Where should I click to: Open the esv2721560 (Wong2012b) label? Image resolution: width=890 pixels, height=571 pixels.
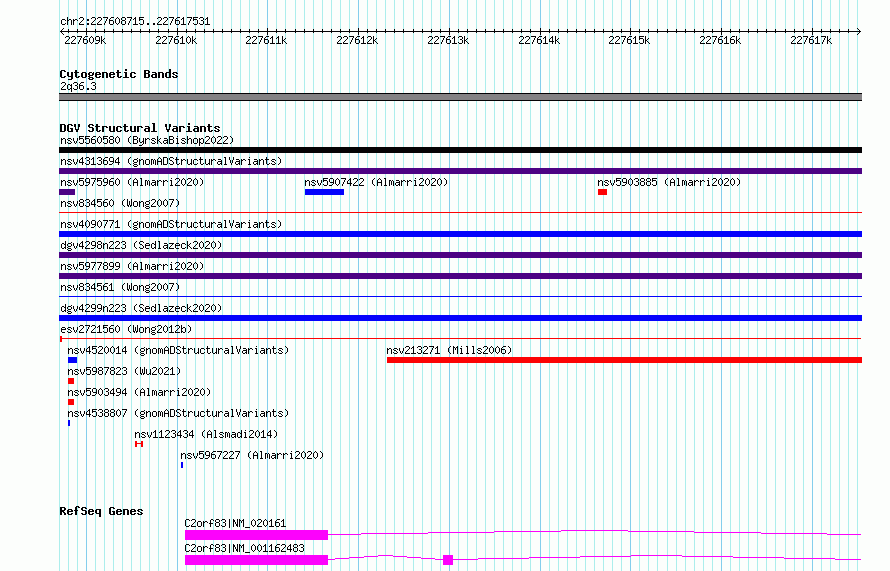[126, 329]
